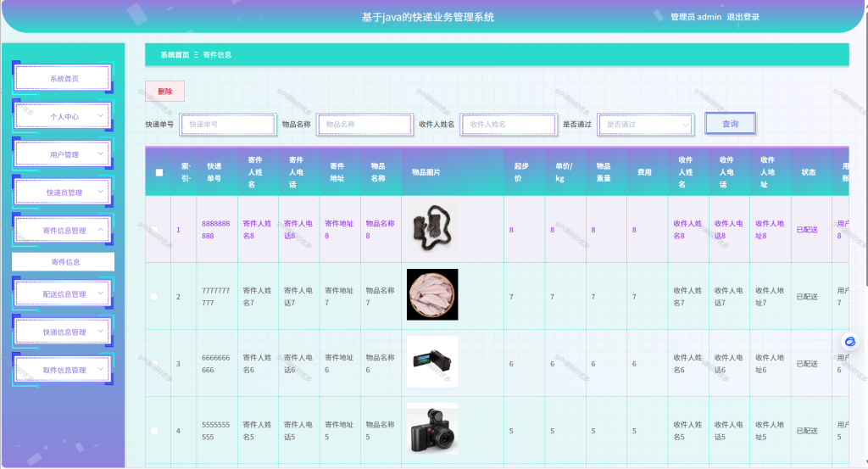This screenshot has height=469, width=868.
Task: Expand the 个人中心 sidebar menu
Action: 63,116
